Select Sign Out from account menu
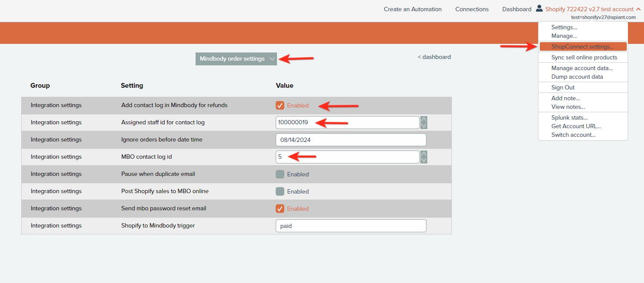 coord(563,87)
